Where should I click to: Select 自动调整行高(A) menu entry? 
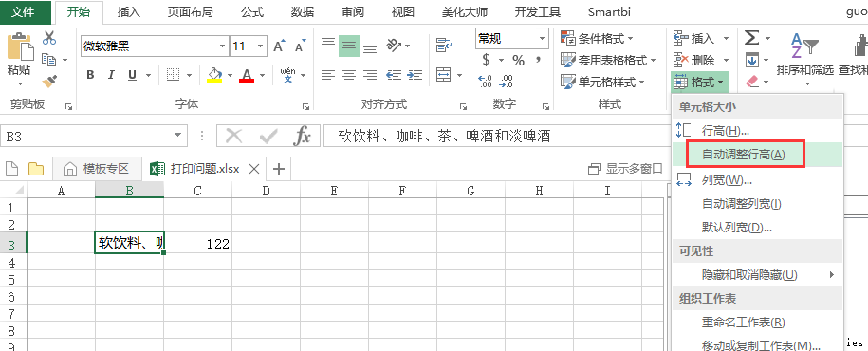(744, 155)
